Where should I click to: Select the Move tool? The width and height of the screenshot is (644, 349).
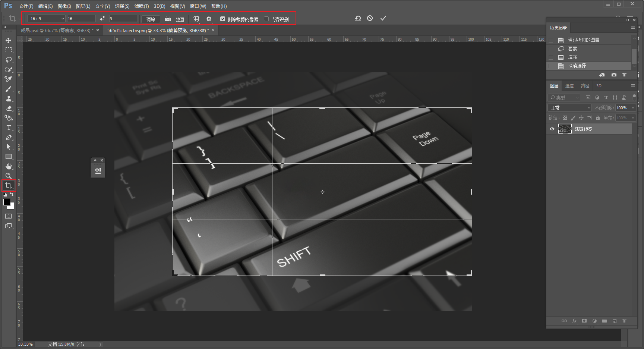[x=8, y=40]
